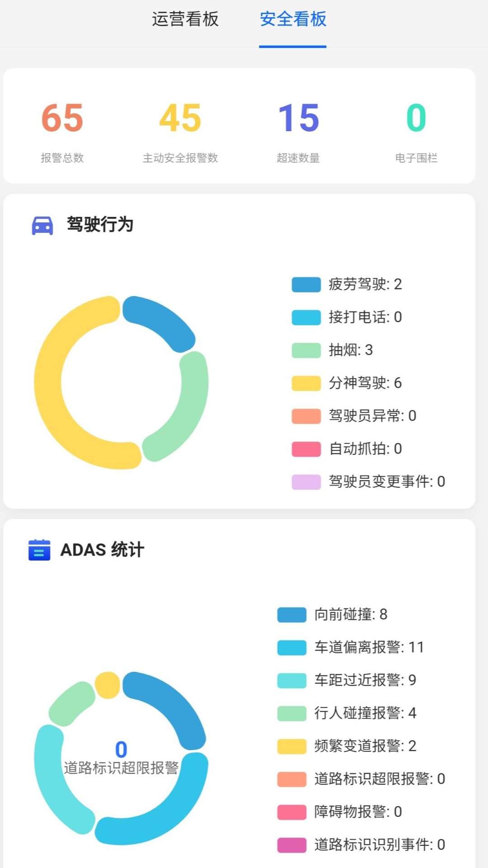Click the calendar icon beside ADAS 统计
The height and width of the screenshot is (868, 488).
[x=39, y=550]
